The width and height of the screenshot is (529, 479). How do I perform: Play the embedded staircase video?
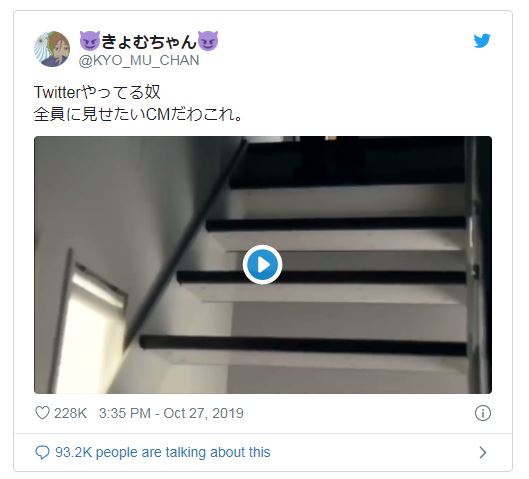pyautogui.click(x=262, y=265)
